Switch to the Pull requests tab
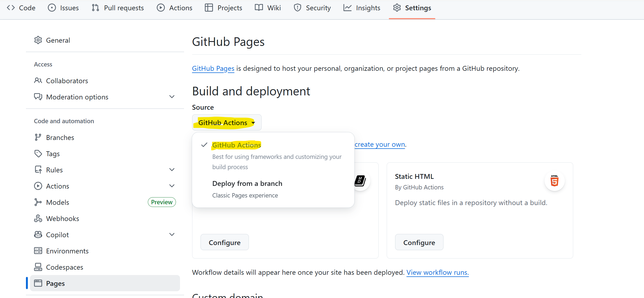This screenshot has height=298, width=644. coord(118,8)
